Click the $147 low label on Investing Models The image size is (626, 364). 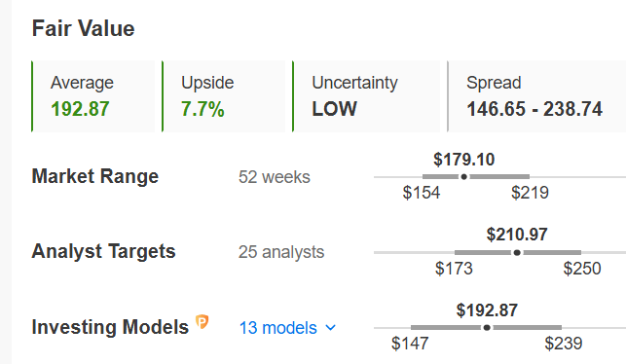pos(410,344)
